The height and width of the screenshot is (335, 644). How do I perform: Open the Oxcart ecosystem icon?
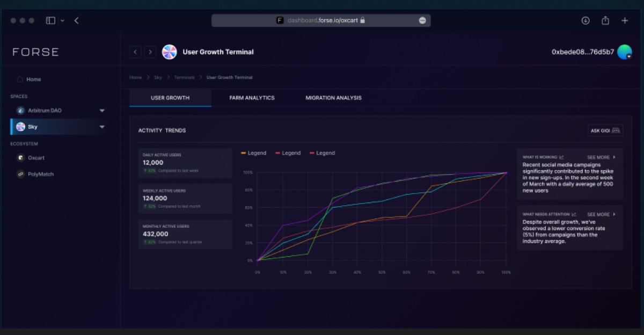tap(20, 158)
